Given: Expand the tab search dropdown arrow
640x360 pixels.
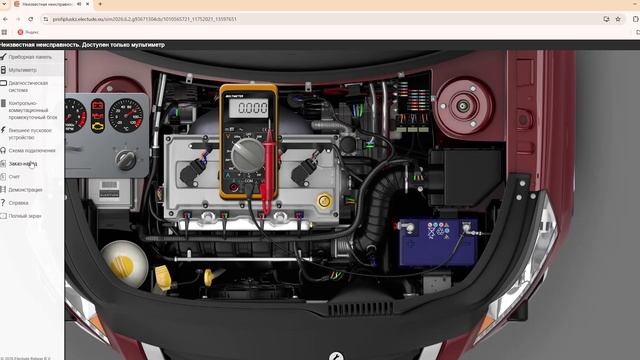Looking at the screenshot, I should click(4, 4).
